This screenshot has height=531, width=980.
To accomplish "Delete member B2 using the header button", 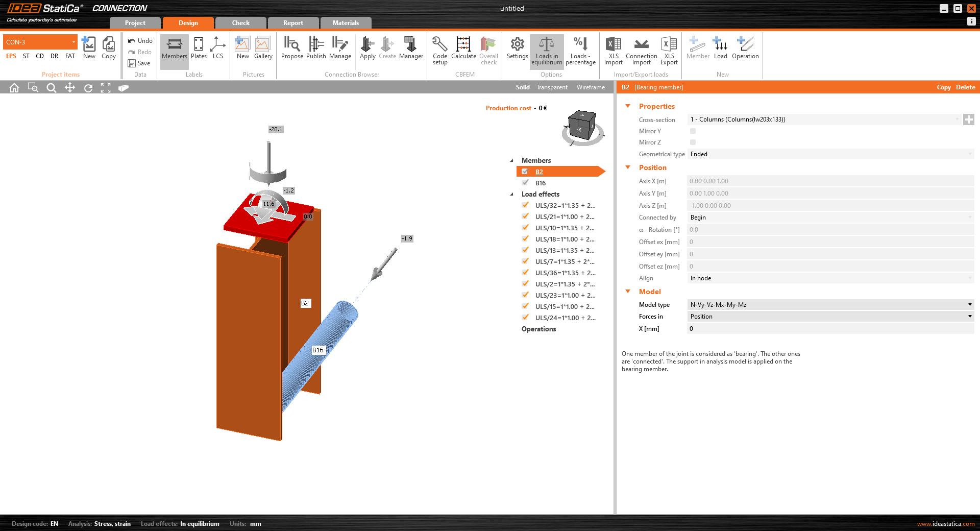I will click(x=965, y=87).
